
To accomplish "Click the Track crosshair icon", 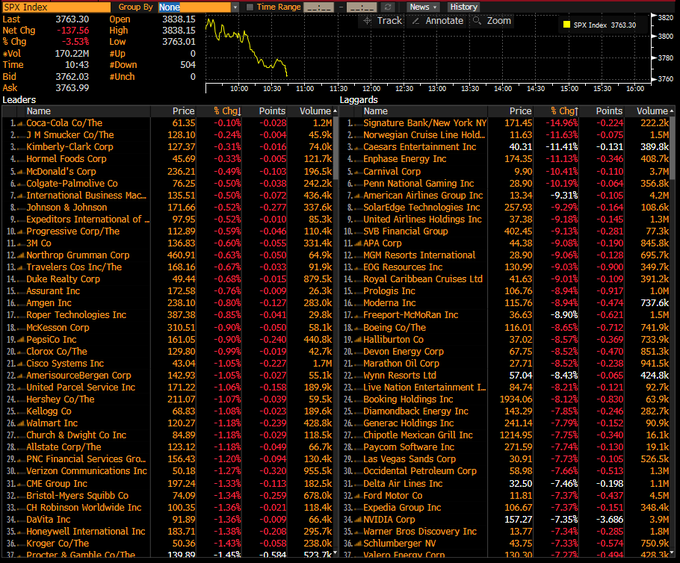I will click(x=367, y=20).
